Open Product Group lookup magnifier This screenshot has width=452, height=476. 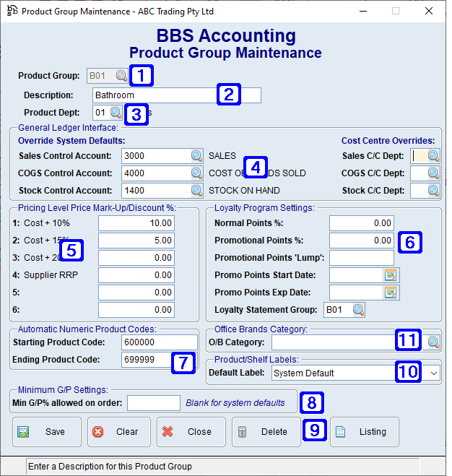coord(121,76)
